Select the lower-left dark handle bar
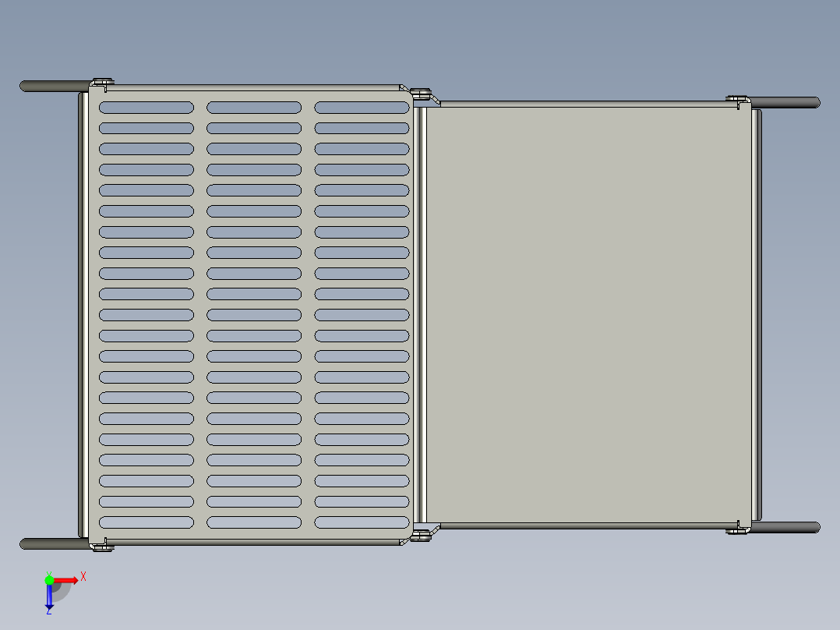Viewport: 840px width, 630px height. click(x=56, y=543)
